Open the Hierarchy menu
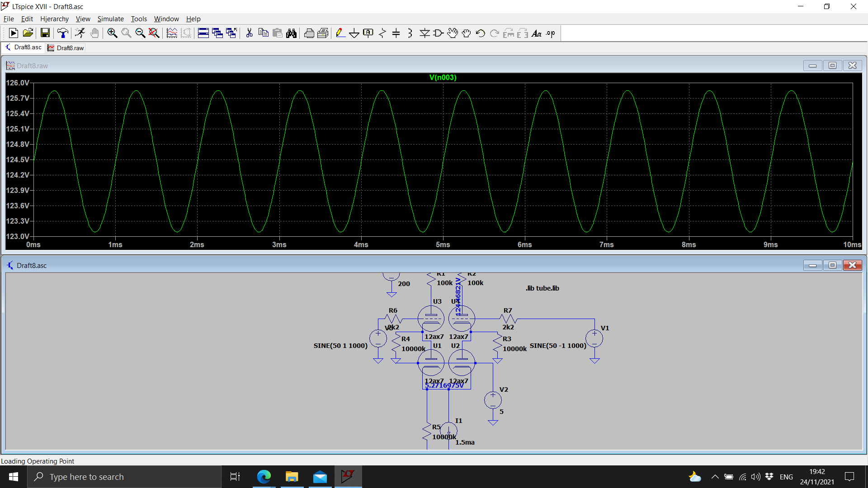Image resolution: width=868 pixels, height=488 pixels. (54, 19)
